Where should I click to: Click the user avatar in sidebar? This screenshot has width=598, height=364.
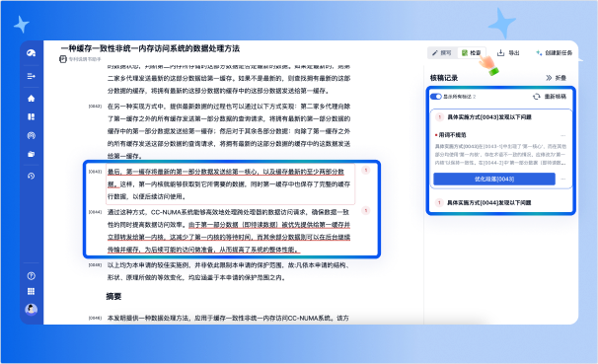coord(32,309)
